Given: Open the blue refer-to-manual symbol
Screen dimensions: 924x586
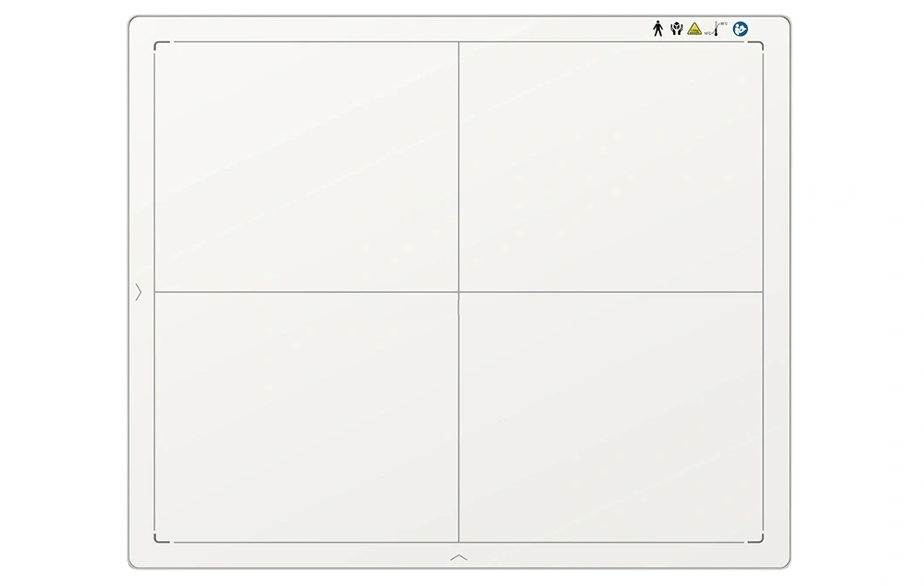Looking at the screenshot, I should pyautogui.click(x=740, y=29).
